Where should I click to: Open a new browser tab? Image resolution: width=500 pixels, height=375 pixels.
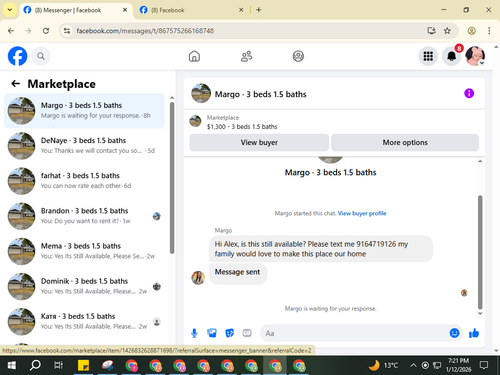(x=259, y=10)
